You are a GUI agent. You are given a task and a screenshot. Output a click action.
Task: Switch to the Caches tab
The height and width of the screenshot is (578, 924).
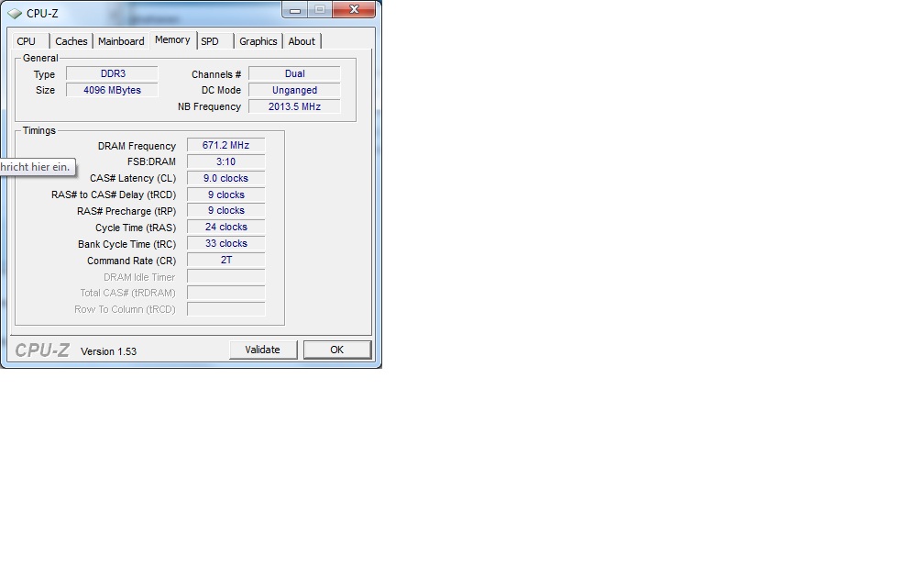click(x=71, y=41)
